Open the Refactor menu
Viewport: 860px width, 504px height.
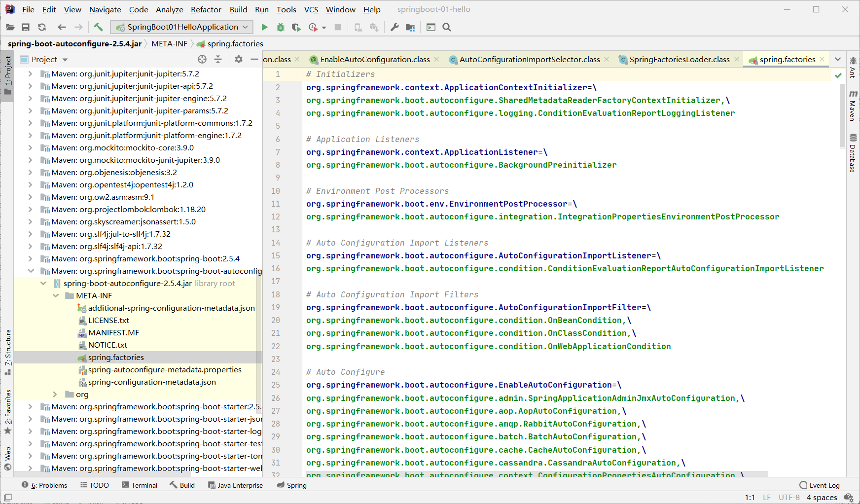point(206,9)
